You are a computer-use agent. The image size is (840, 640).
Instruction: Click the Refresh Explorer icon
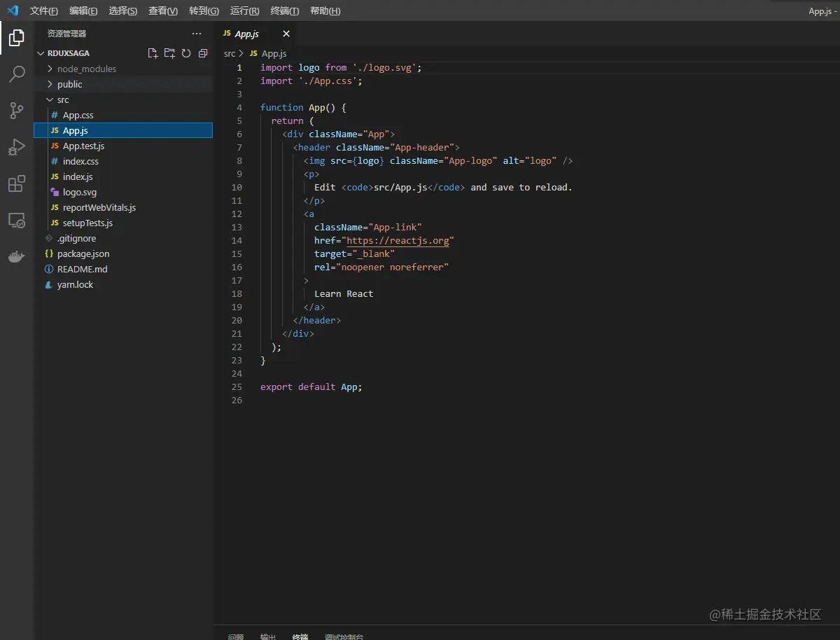tap(186, 53)
